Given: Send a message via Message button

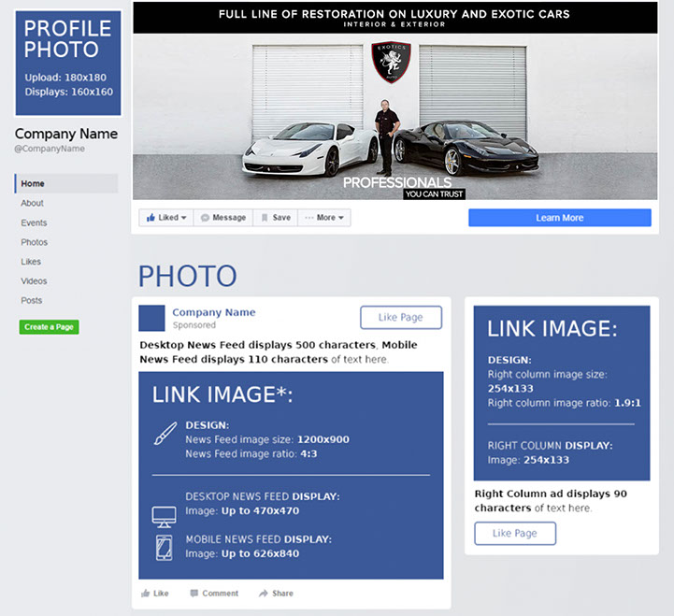Looking at the screenshot, I should point(223,218).
